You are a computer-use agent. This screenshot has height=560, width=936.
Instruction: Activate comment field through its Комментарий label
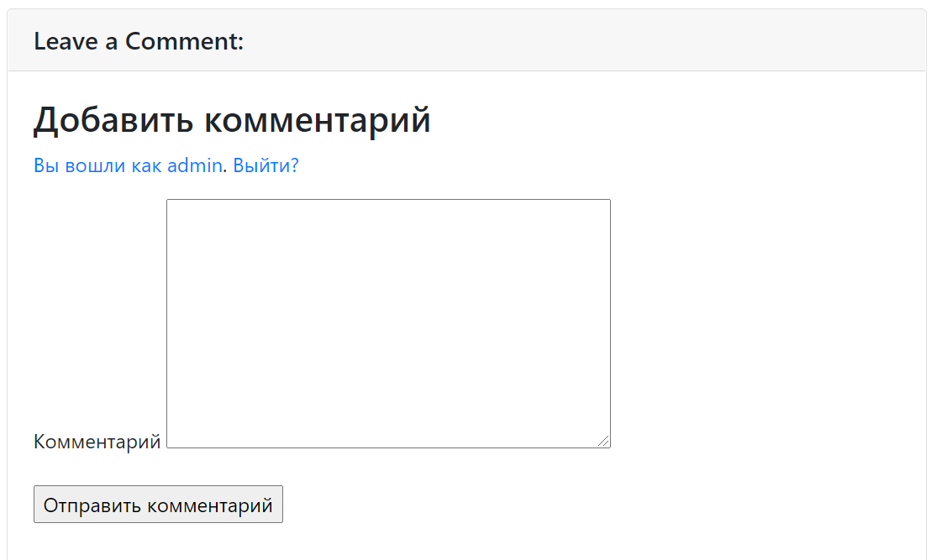[97, 442]
